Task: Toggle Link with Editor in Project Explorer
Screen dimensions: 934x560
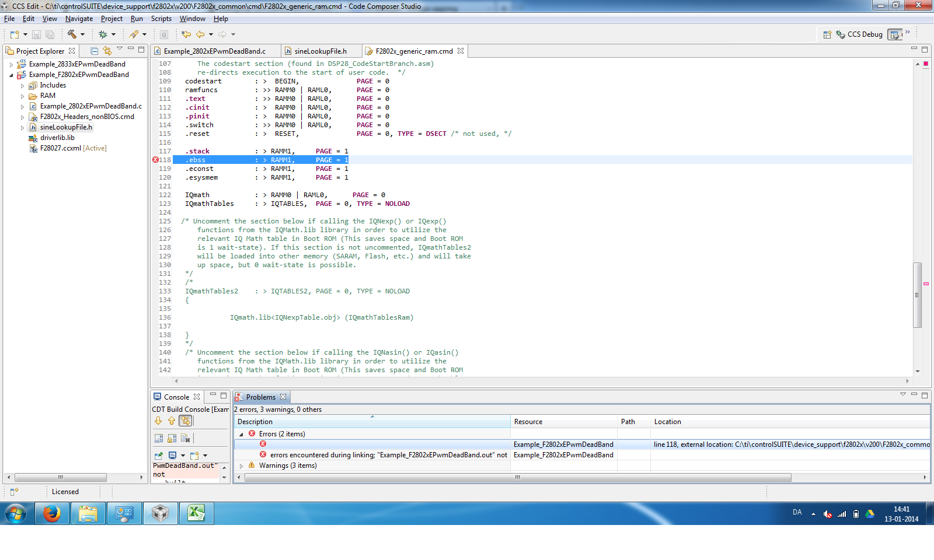Action: pyautogui.click(x=107, y=51)
